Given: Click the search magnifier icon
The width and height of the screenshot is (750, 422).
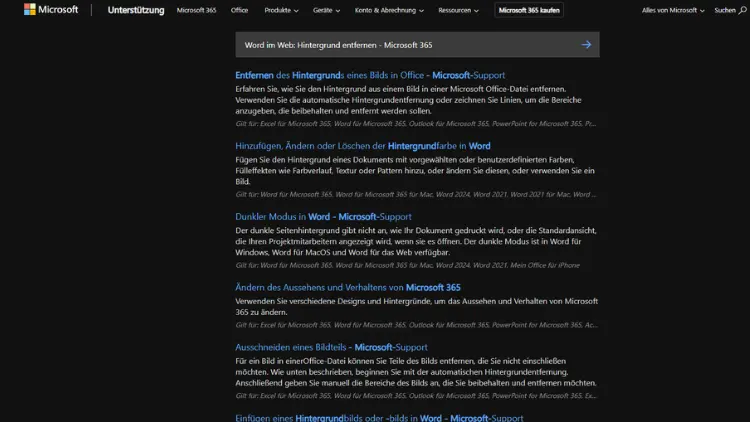Looking at the screenshot, I should tap(742, 10).
